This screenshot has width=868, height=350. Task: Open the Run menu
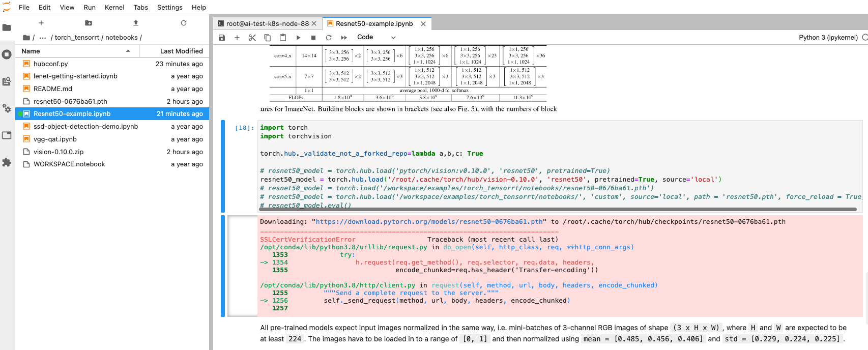[x=90, y=7]
